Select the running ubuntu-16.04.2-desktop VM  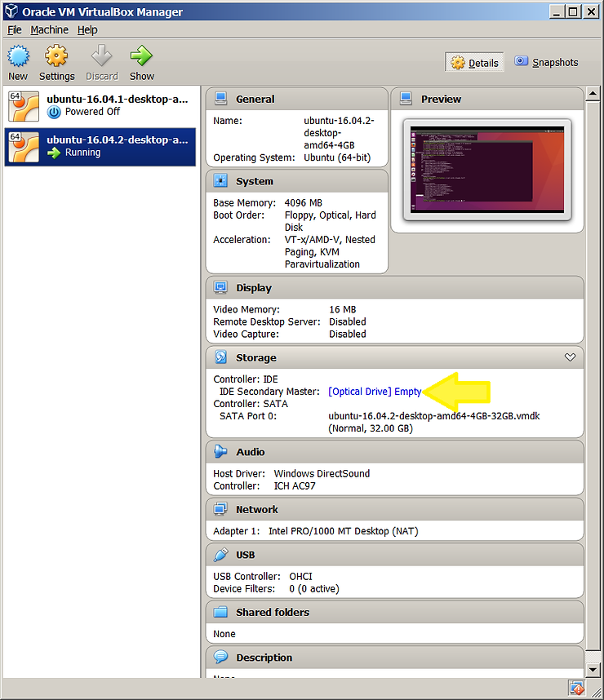pos(100,147)
